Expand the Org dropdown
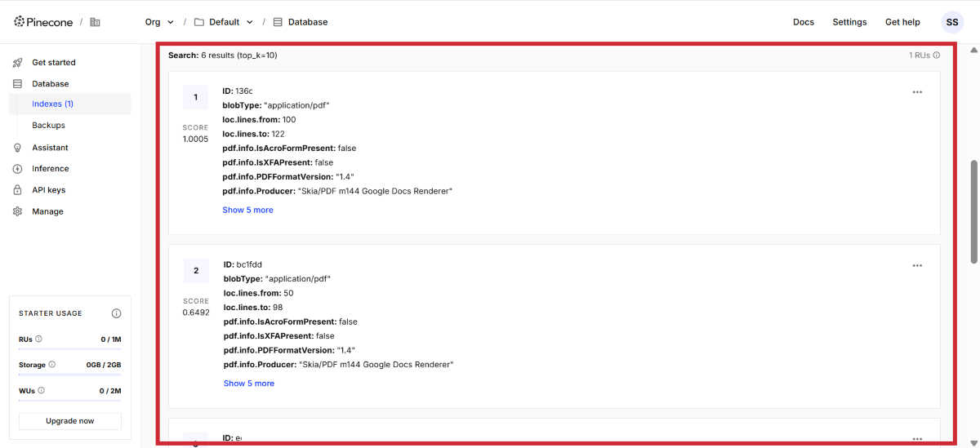The height and width of the screenshot is (448, 980). click(x=159, y=22)
